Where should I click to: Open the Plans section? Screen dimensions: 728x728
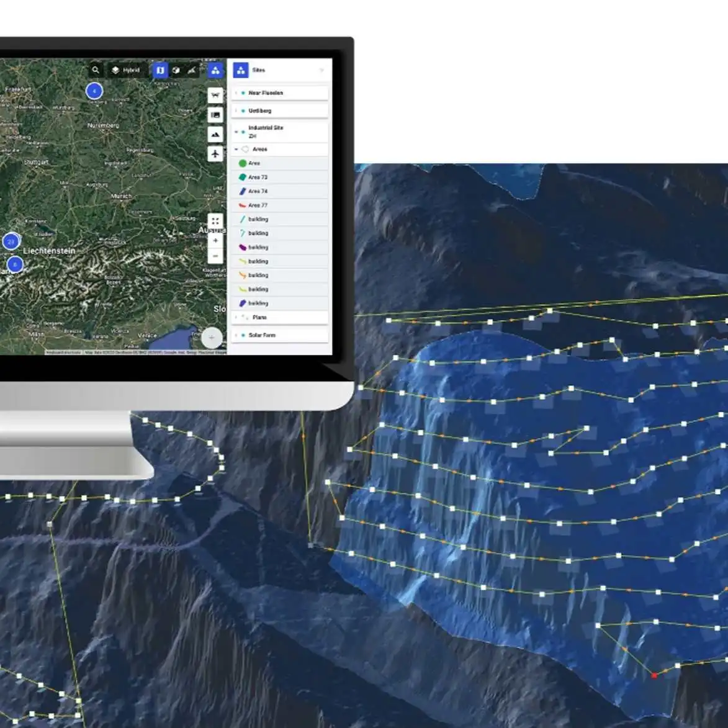[x=259, y=317]
